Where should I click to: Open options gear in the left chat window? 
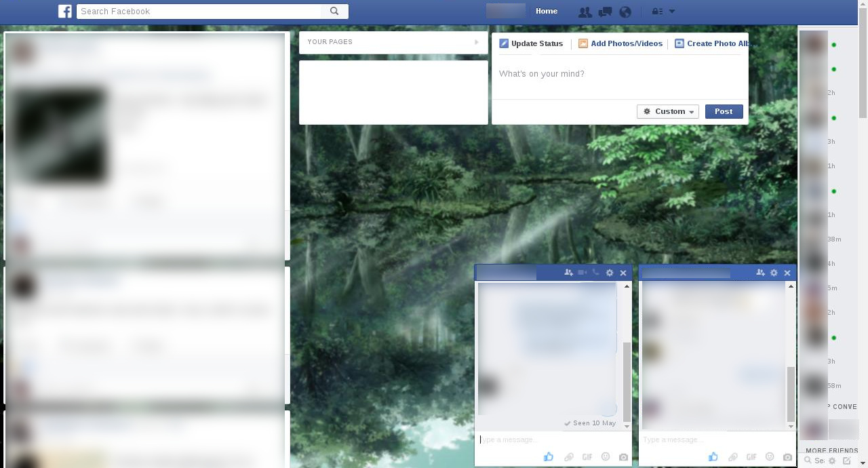coord(610,273)
